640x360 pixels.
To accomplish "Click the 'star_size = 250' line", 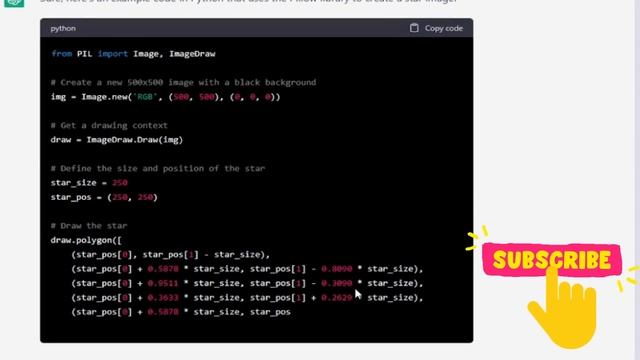I will point(89,183).
